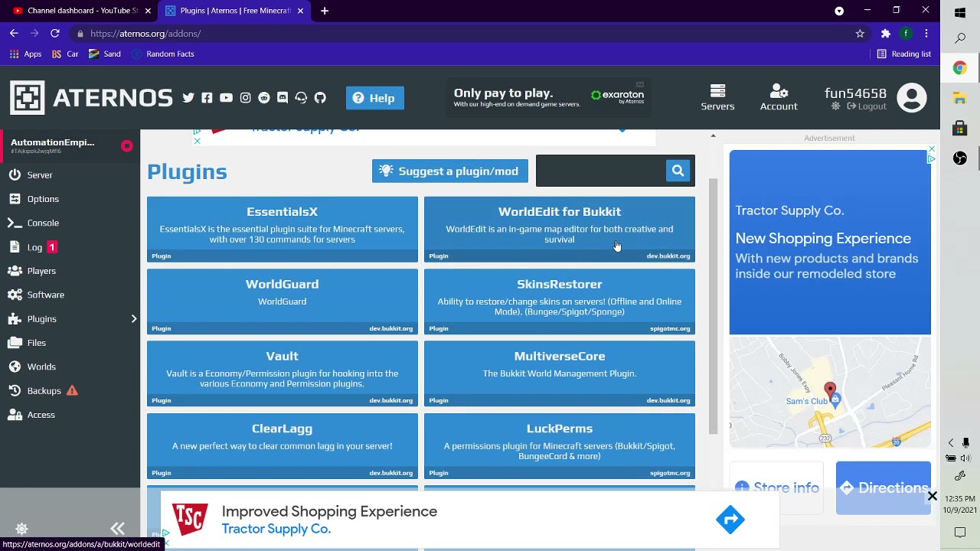
Task: Open the support headset icon
Action: click(x=301, y=98)
